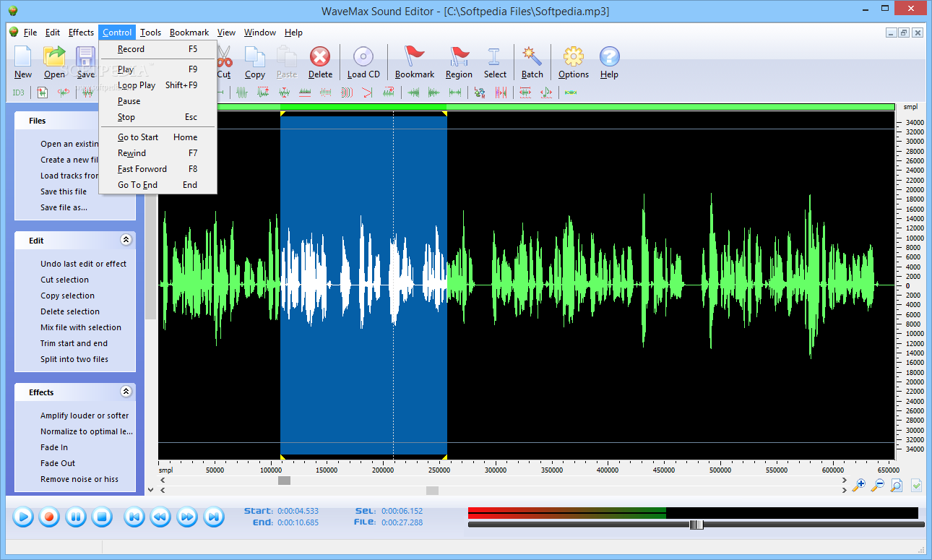The height and width of the screenshot is (560, 932).
Task: Click 'Cut selection' in Edit panel
Action: click(65, 280)
